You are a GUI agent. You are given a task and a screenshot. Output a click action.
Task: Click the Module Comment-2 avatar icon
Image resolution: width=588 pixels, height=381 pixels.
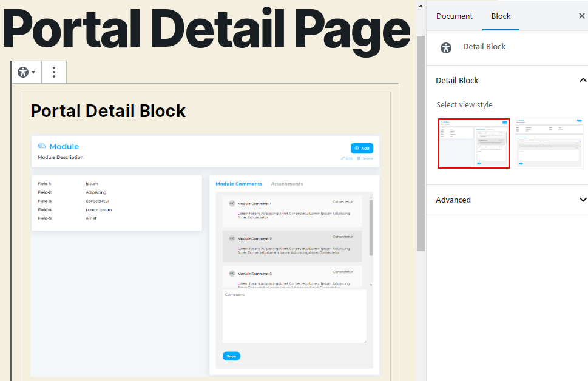tap(232, 239)
